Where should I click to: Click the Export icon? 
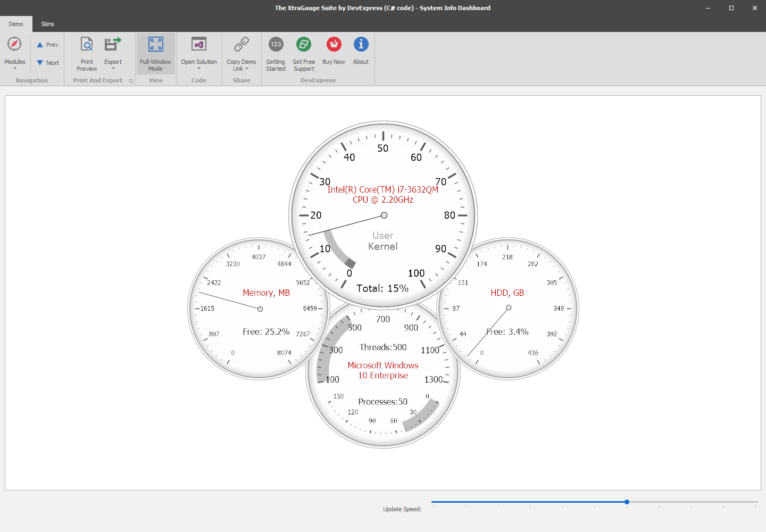113,45
